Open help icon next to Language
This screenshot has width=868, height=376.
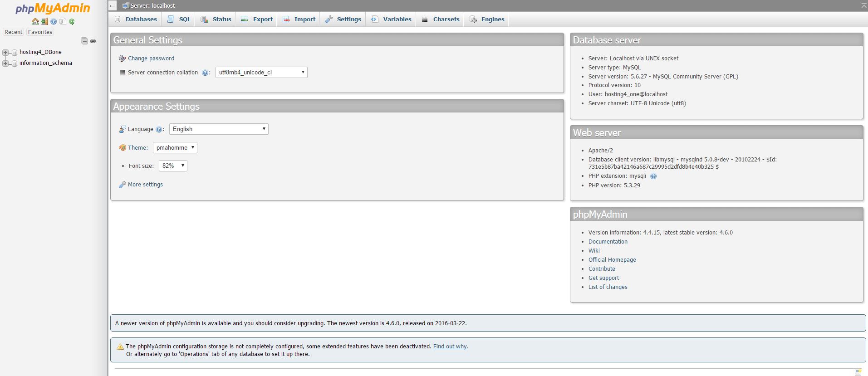[159, 129]
